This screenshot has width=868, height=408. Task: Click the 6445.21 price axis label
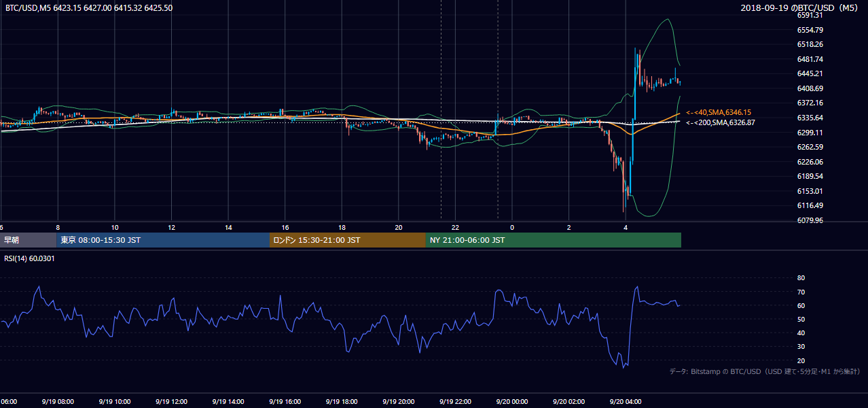810,73
